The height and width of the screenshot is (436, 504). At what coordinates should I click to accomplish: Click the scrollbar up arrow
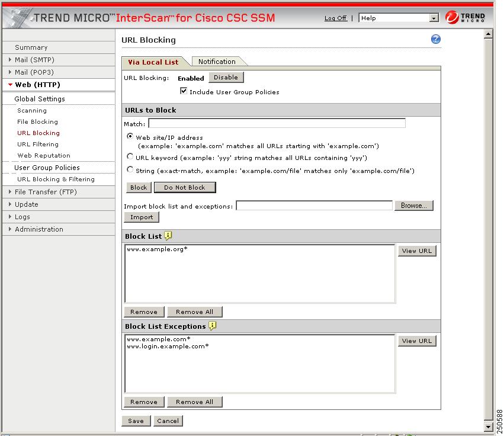pos(488,34)
